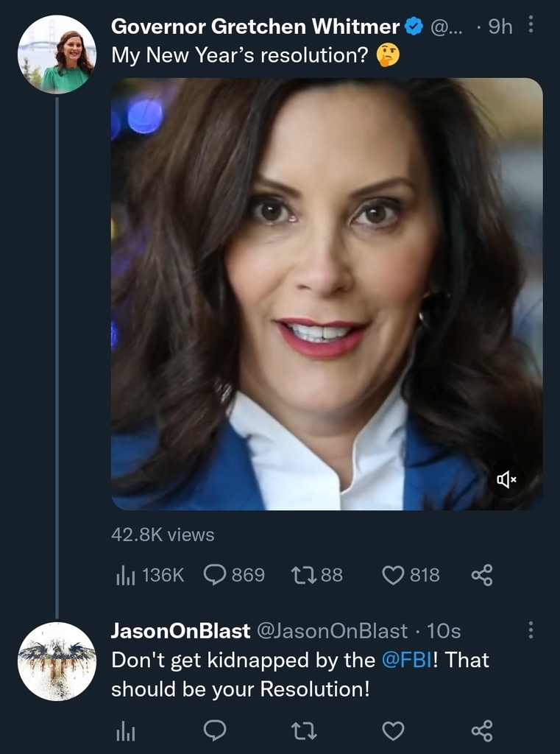Unmute the video using the speaker icon

[x=506, y=480]
